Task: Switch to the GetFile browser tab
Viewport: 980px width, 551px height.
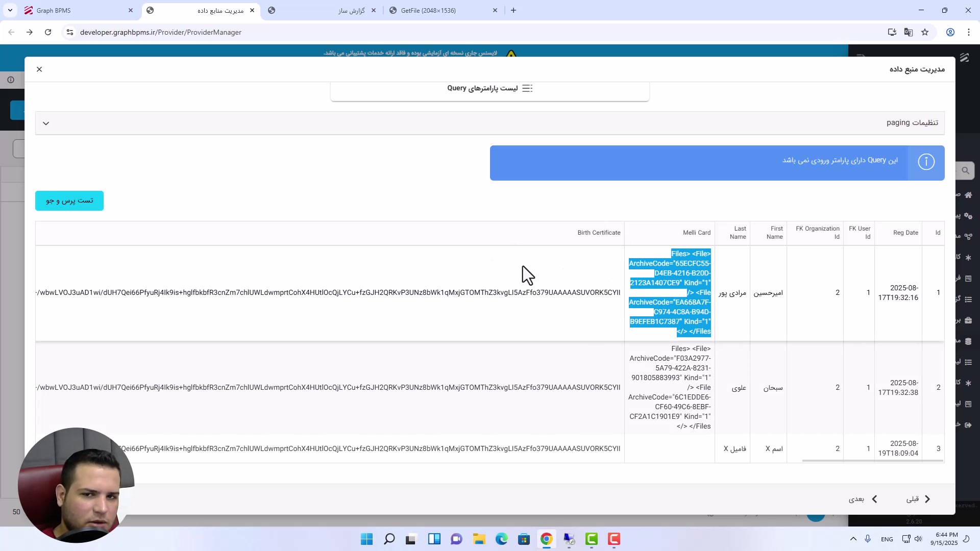Action: coord(428,10)
